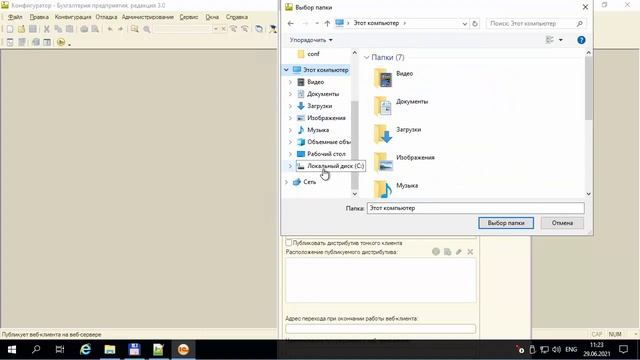Click the add icon above distributive location list
640x360 pixels.
(x=436, y=252)
